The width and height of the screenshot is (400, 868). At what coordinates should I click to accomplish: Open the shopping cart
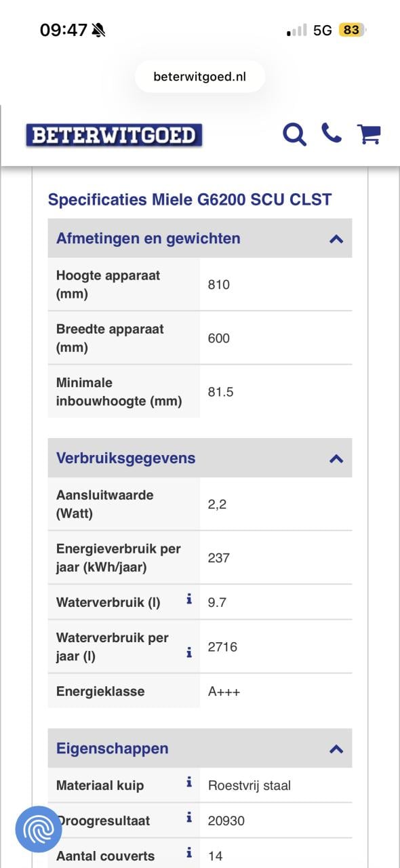click(x=369, y=135)
